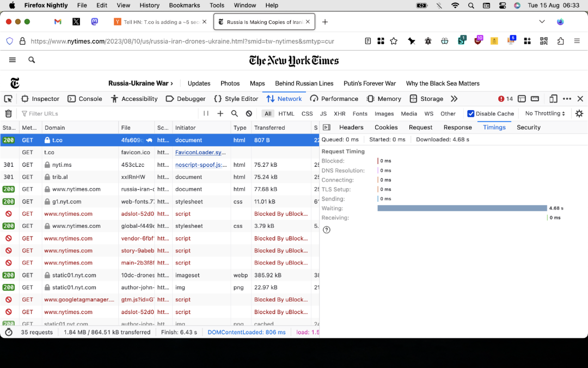Expand the more devtools tools chevron

pyautogui.click(x=454, y=99)
